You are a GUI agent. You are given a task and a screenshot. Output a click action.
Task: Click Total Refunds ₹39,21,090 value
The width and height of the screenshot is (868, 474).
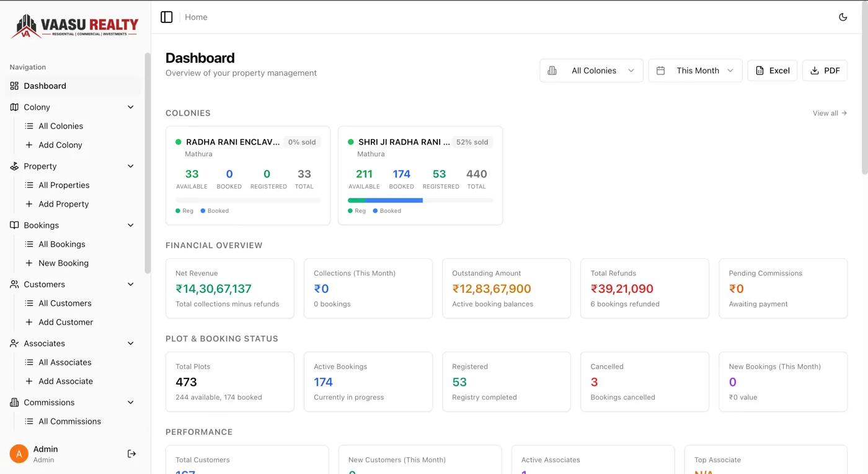tap(622, 289)
